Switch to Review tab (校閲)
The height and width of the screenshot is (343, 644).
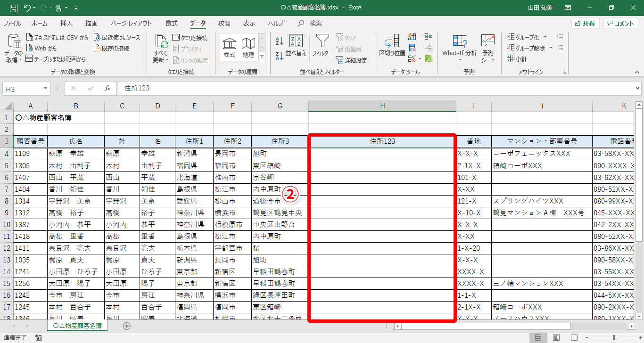pos(224,23)
